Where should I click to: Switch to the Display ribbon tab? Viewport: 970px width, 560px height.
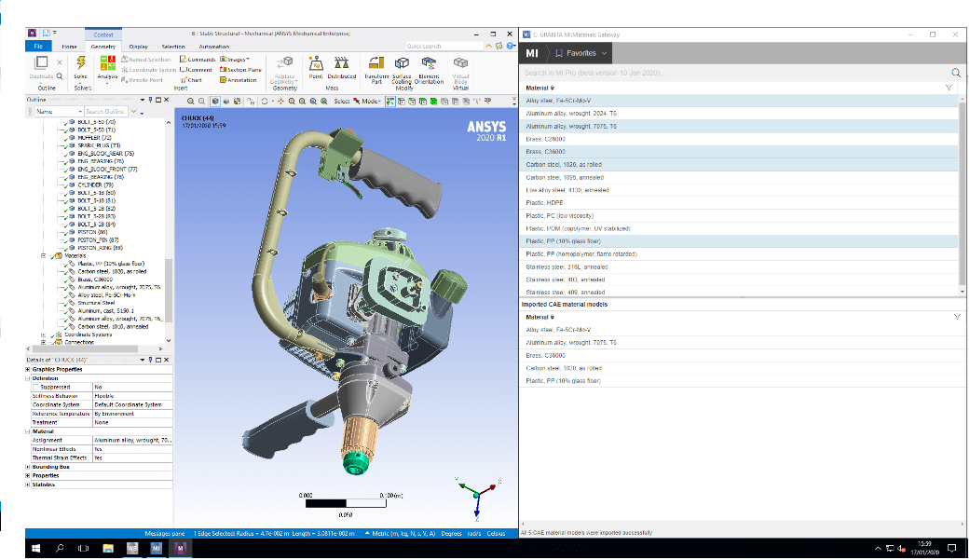click(139, 47)
